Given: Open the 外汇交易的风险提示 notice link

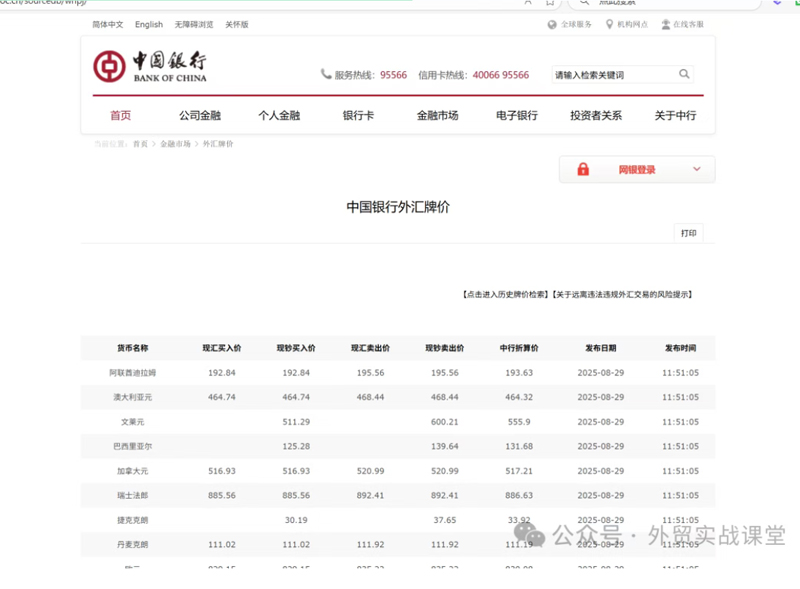Looking at the screenshot, I should click(622, 295).
